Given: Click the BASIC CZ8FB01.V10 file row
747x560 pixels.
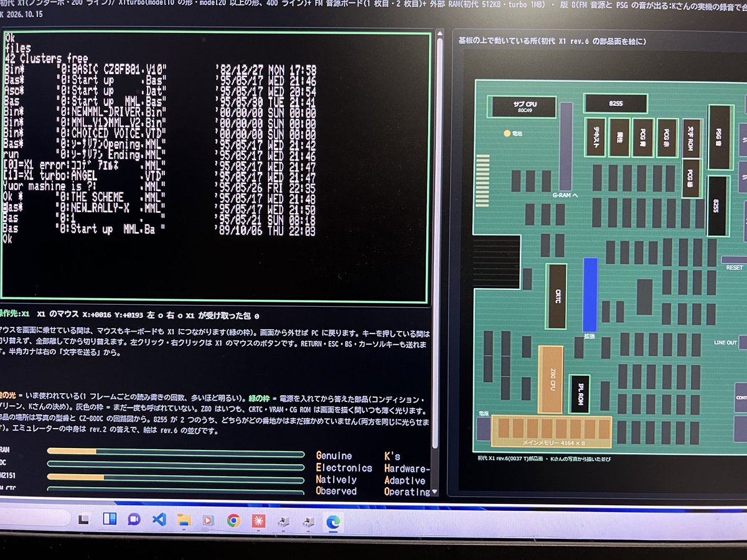Looking at the screenshot, I should [x=161, y=70].
